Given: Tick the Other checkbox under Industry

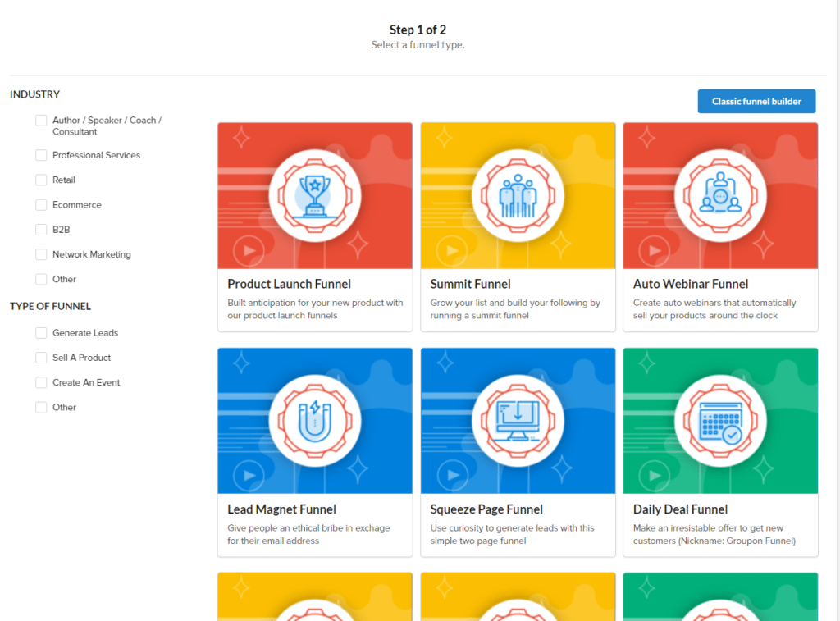Looking at the screenshot, I should pos(41,279).
